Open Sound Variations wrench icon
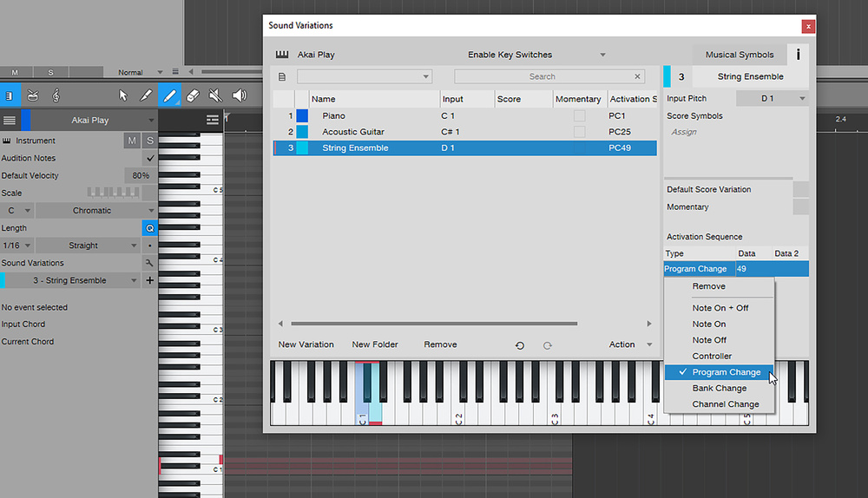The height and width of the screenshot is (498, 868). [149, 263]
